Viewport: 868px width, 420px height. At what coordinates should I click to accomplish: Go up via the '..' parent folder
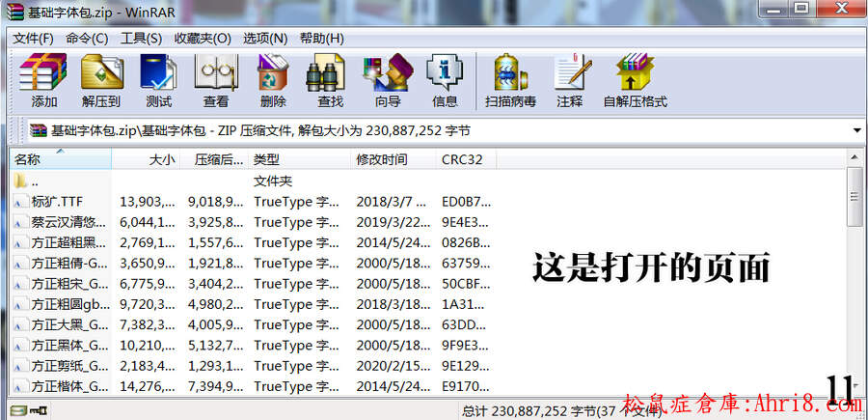coord(35,182)
